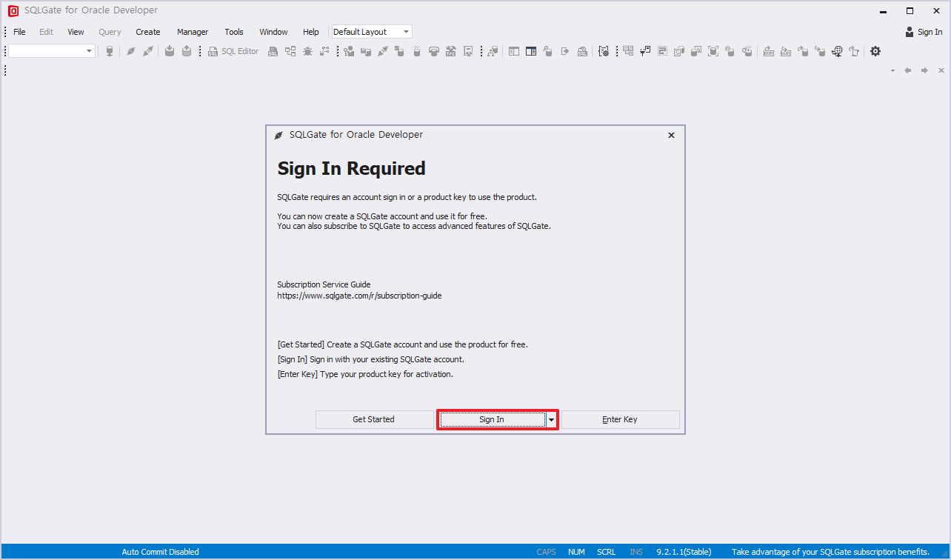The image size is (951, 560).
Task: Open the connection combo box dropdown
Action: (90, 51)
